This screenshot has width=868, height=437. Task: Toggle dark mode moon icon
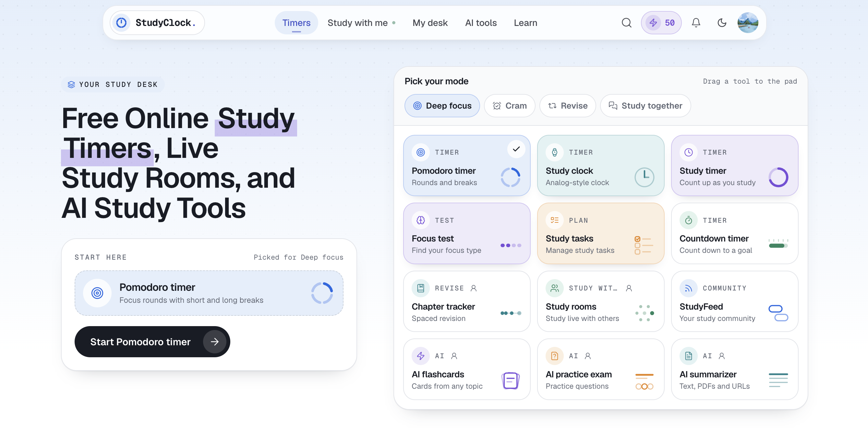722,23
